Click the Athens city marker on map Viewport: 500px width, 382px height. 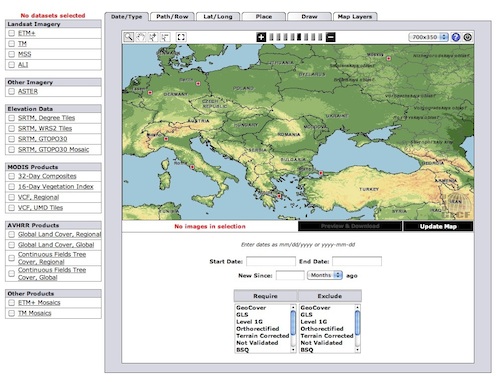pyautogui.click(x=279, y=196)
